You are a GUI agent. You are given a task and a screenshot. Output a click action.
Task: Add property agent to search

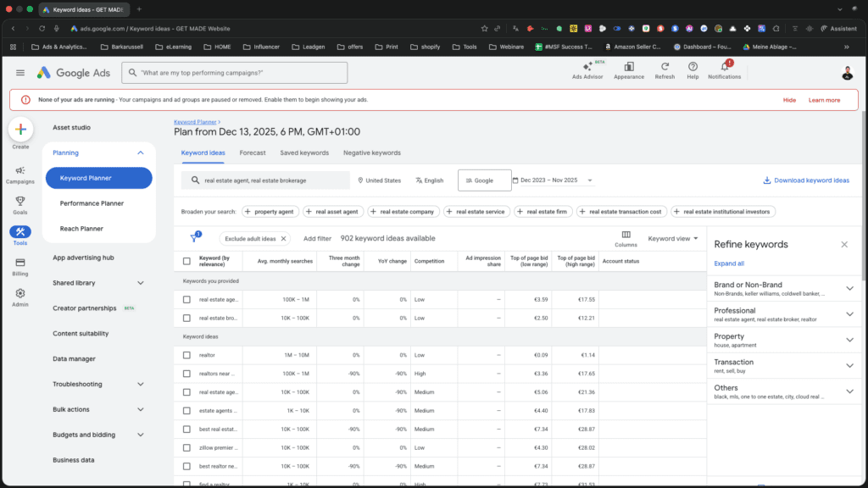tap(270, 211)
